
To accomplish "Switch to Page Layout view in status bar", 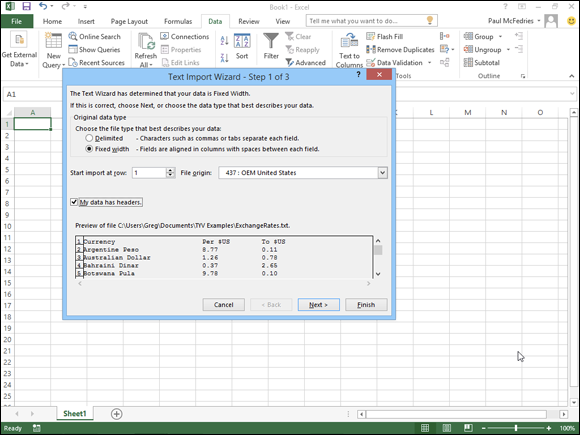I will pyautogui.click(x=447, y=428).
